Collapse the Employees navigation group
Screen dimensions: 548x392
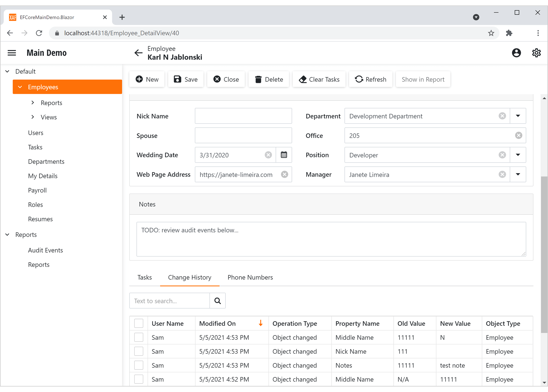pyautogui.click(x=20, y=87)
